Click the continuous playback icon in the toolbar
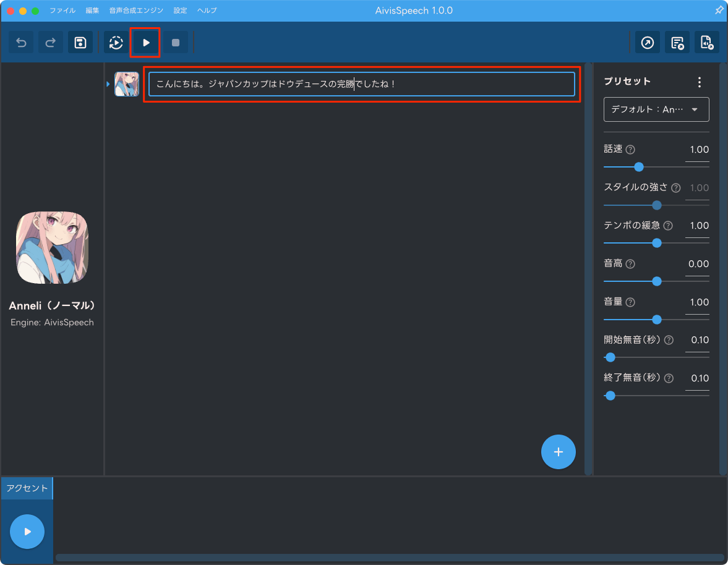 [115, 42]
